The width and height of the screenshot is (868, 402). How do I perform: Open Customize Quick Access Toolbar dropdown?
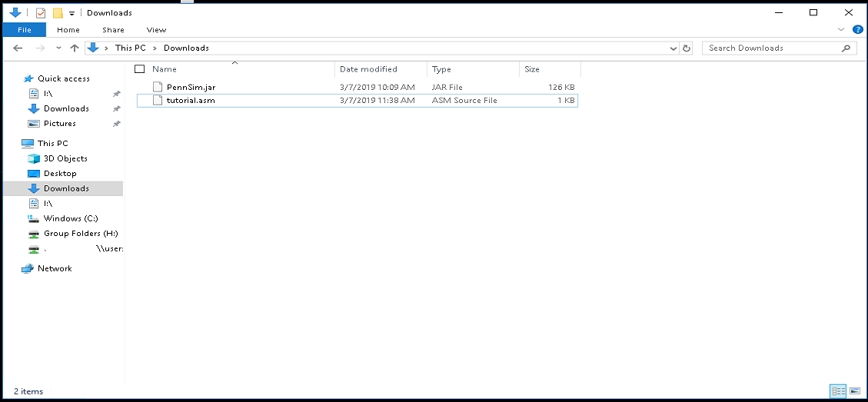tap(72, 13)
